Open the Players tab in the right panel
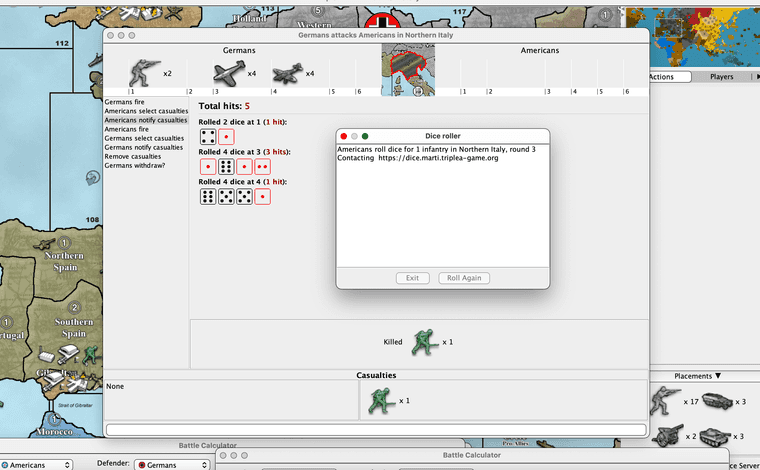The height and width of the screenshot is (470, 760). pos(721,77)
